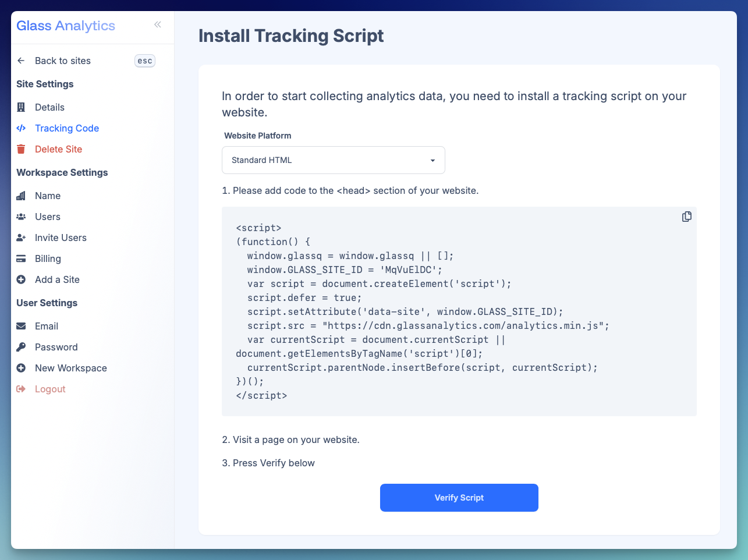The image size is (748, 560).
Task: Copy the tracking script with clipboard icon
Action: (x=687, y=217)
